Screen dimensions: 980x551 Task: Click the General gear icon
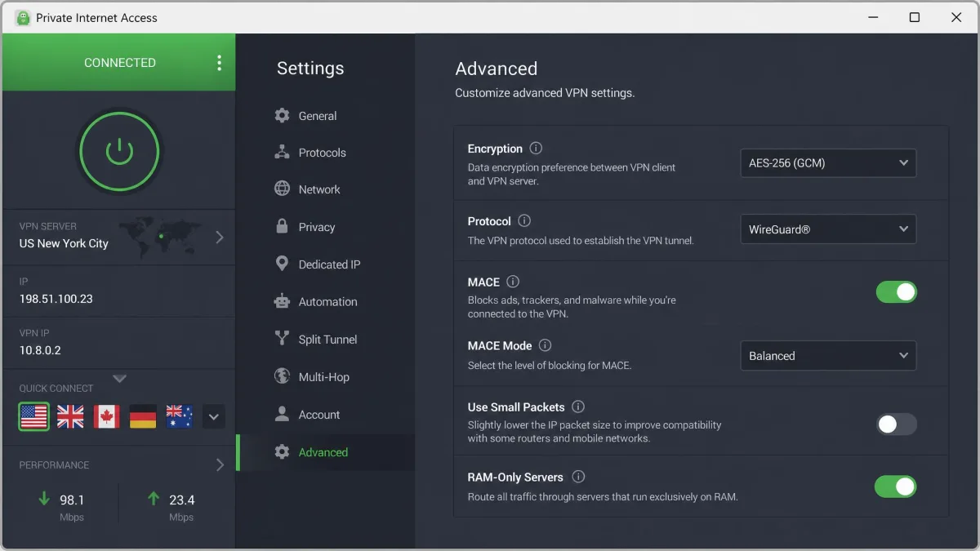(282, 115)
